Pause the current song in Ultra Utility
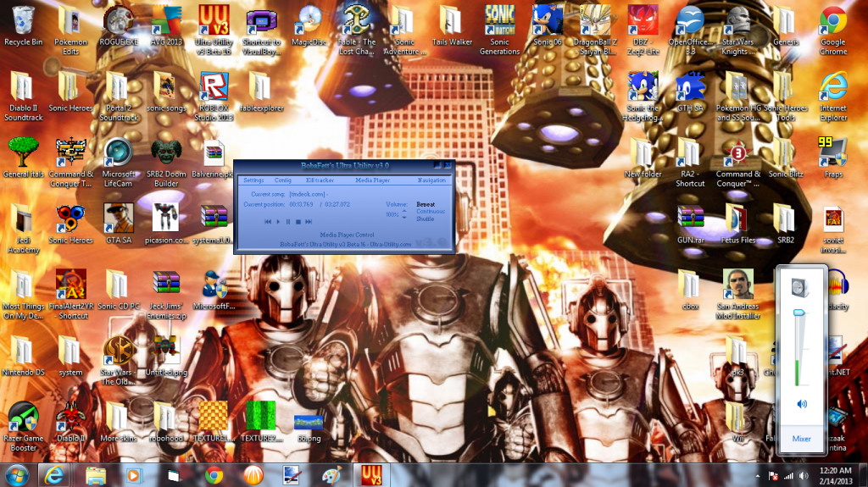 [x=288, y=221]
